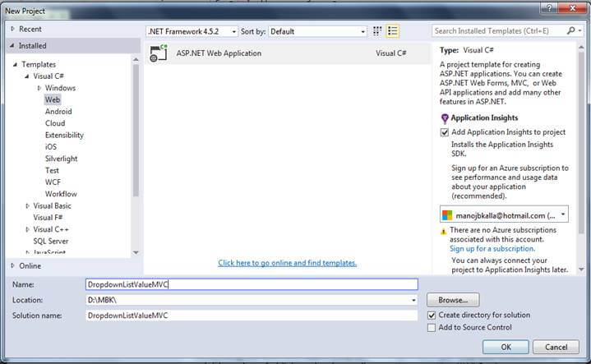Screen dimensions: 591x364
Task: Close the New Project dialog
Action: point(573,8)
